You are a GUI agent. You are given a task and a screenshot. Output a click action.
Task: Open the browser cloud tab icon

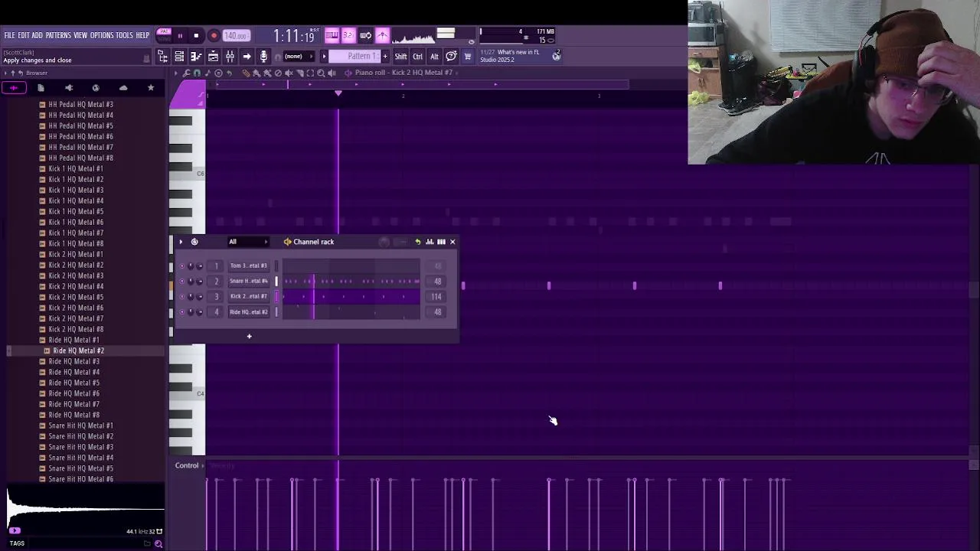[123, 88]
